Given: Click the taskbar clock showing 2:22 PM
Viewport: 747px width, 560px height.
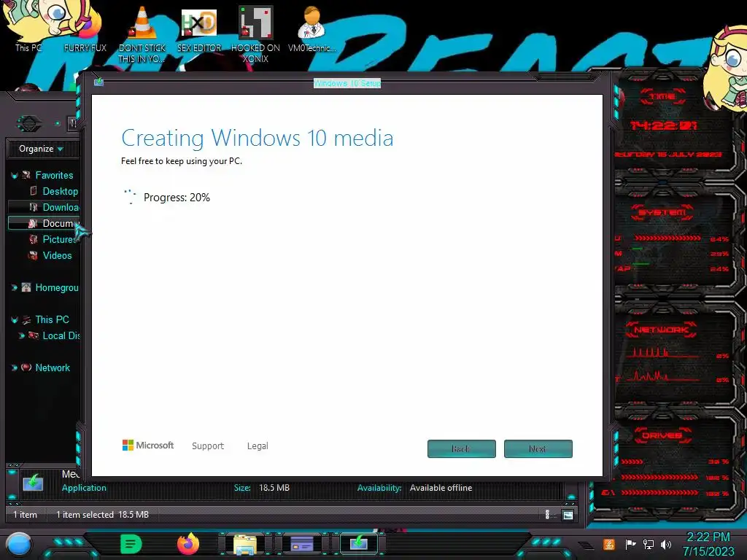Looking at the screenshot, I should coord(708,544).
